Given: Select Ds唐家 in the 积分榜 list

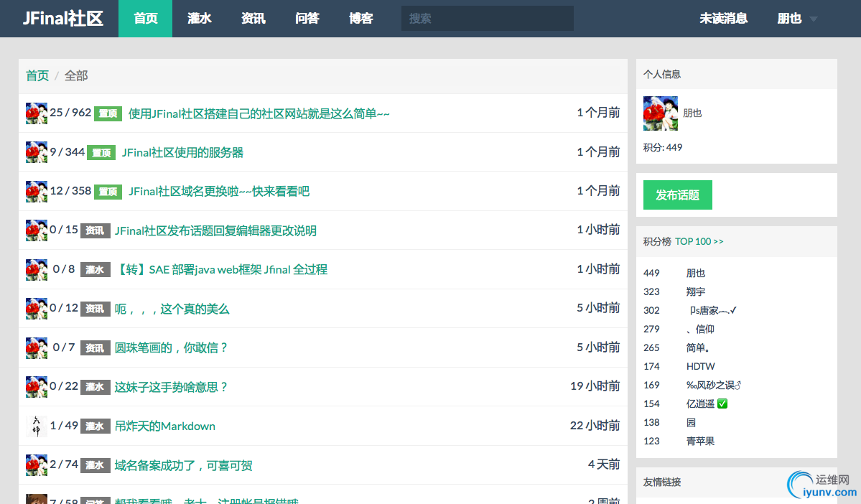Looking at the screenshot, I should point(713,310).
